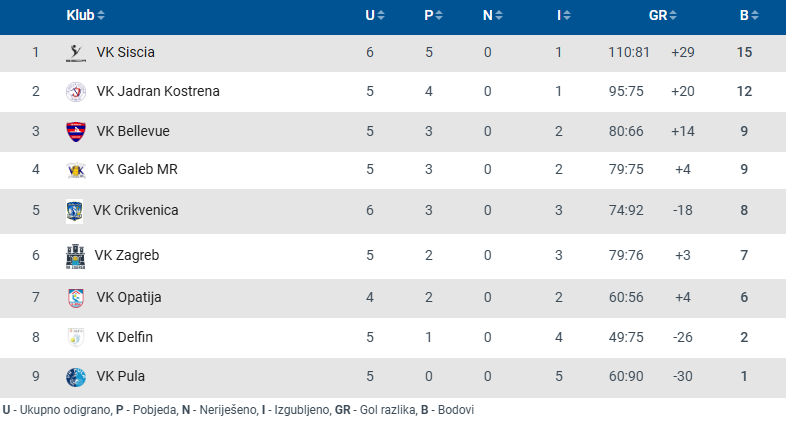The image size is (786, 423).
Task: Sort table by P (wins) column
Action: (x=433, y=15)
